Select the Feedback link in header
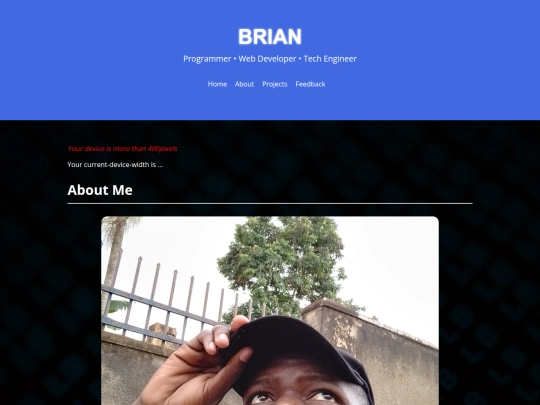 point(310,84)
